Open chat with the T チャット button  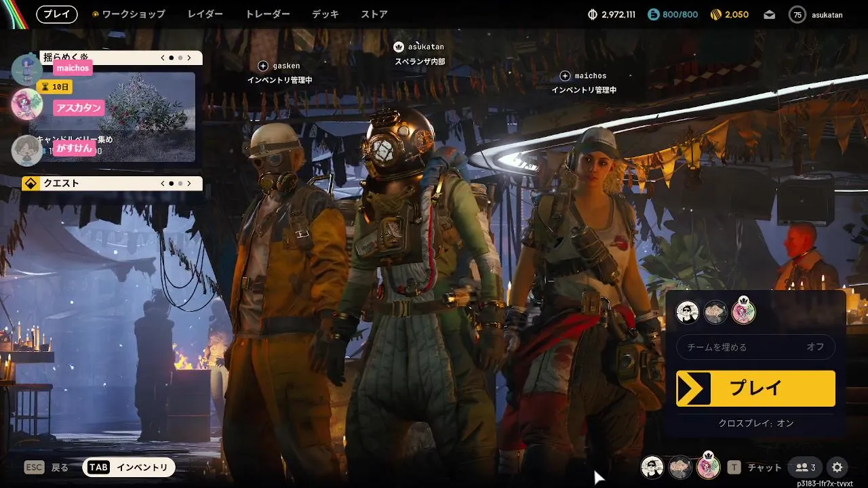click(x=754, y=467)
